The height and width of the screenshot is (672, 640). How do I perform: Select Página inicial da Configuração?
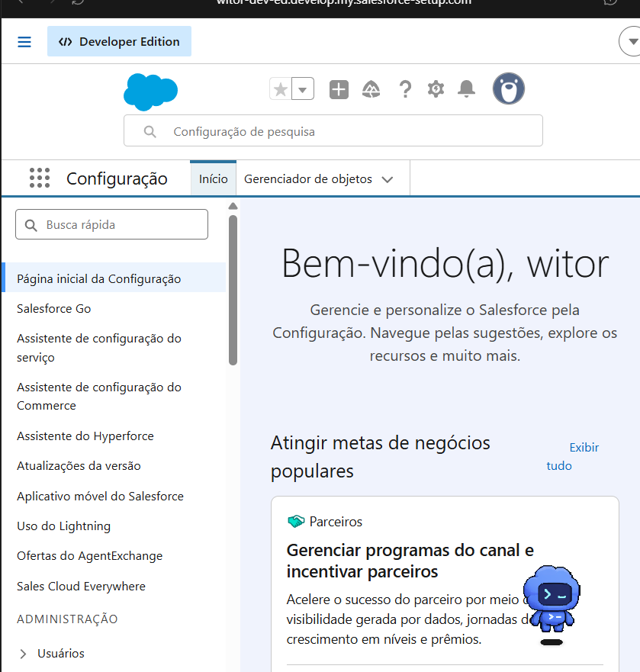tap(114, 278)
